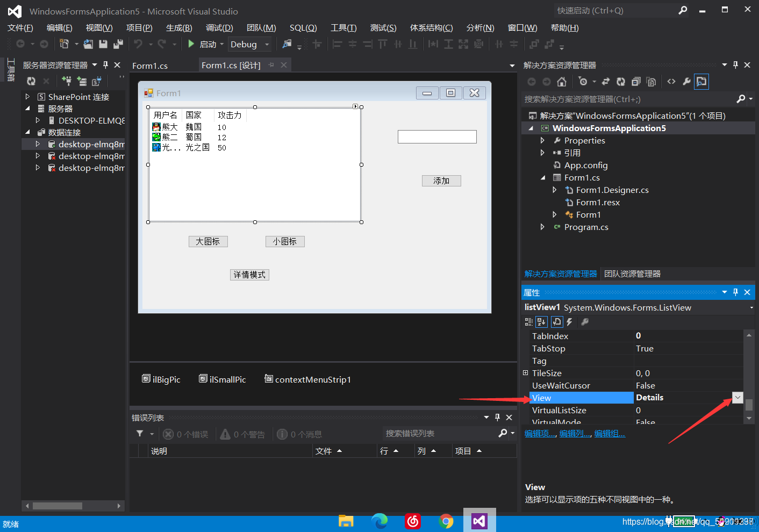Viewport: 759px width, 532px height.
Task: Expand the 引用 references node
Action: (542, 153)
